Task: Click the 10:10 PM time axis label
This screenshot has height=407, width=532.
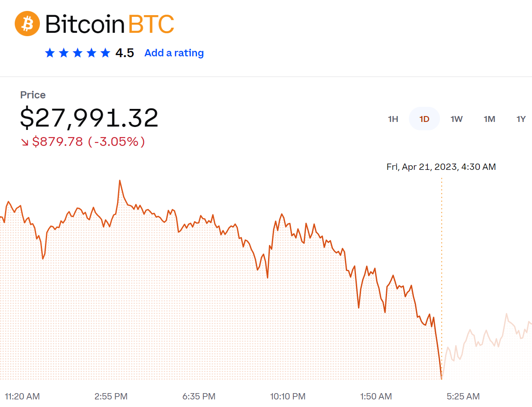Action: click(288, 396)
